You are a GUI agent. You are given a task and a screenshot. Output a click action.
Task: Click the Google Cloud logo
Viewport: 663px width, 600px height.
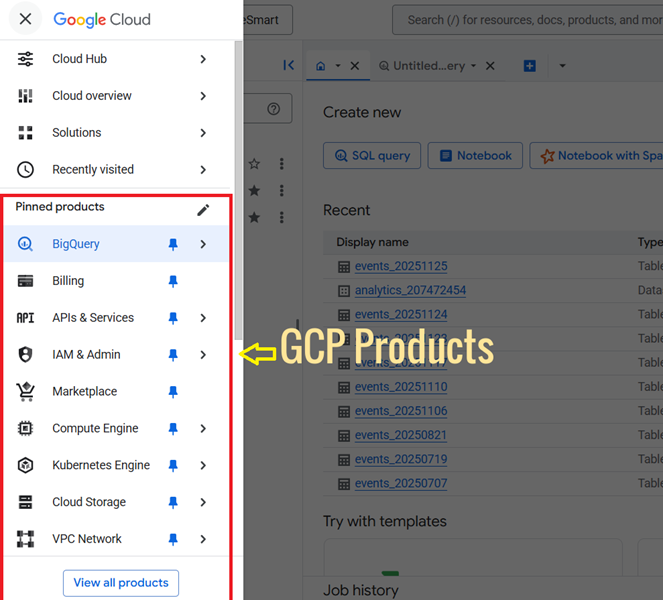point(102,19)
